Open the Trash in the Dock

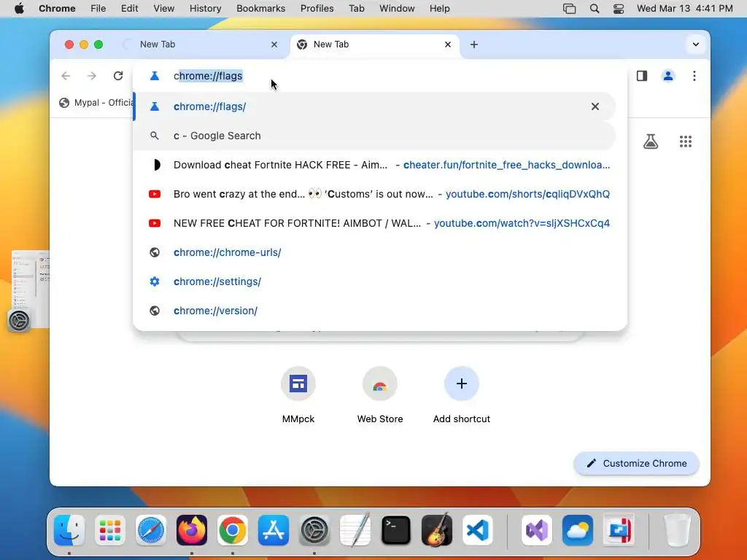(x=677, y=530)
